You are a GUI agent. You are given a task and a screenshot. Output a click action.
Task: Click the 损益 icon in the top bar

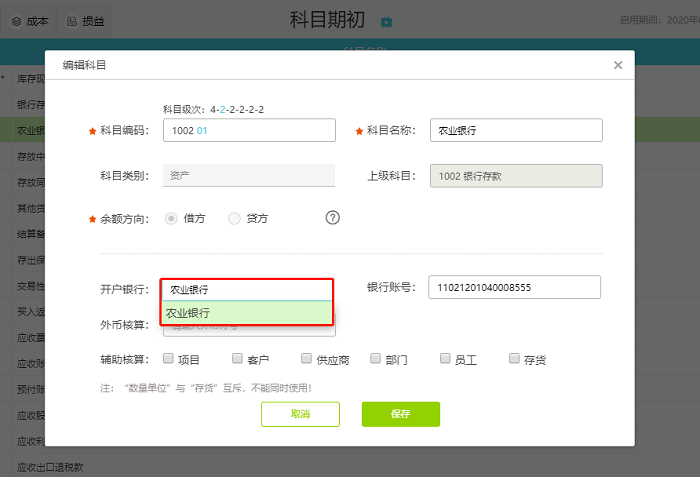coord(72,21)
